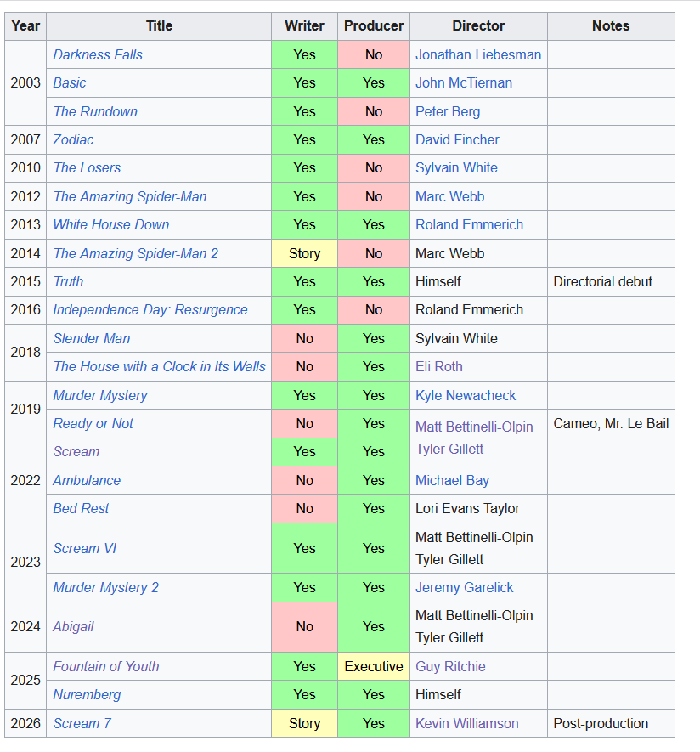Go to the White House Down page
The image size is (700, 752).
click(x=110, y=224)
